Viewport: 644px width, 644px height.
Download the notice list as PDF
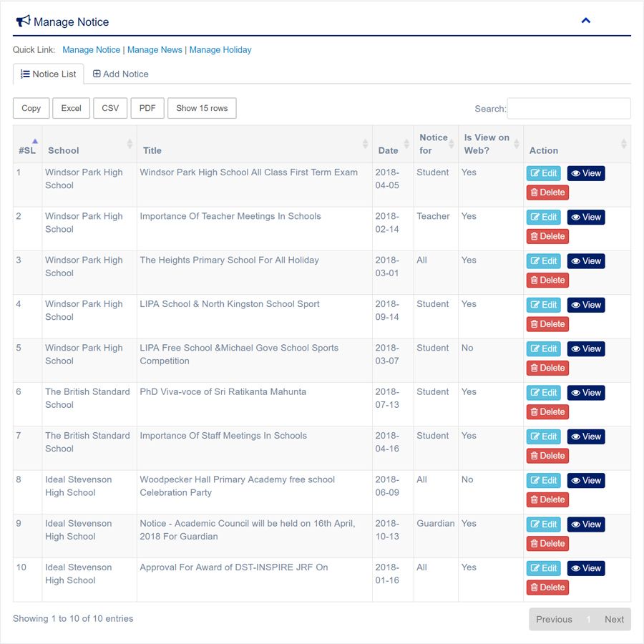(147, 108)
